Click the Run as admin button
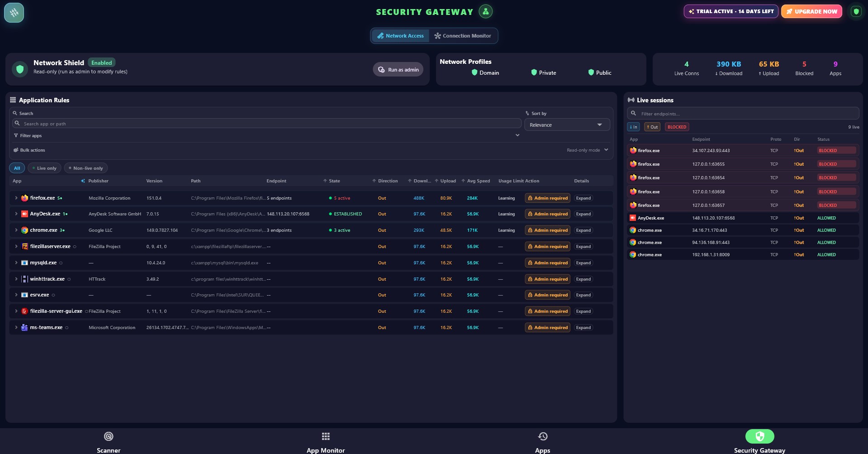Viewport: 868px width, 454px height. coord(398,69)
